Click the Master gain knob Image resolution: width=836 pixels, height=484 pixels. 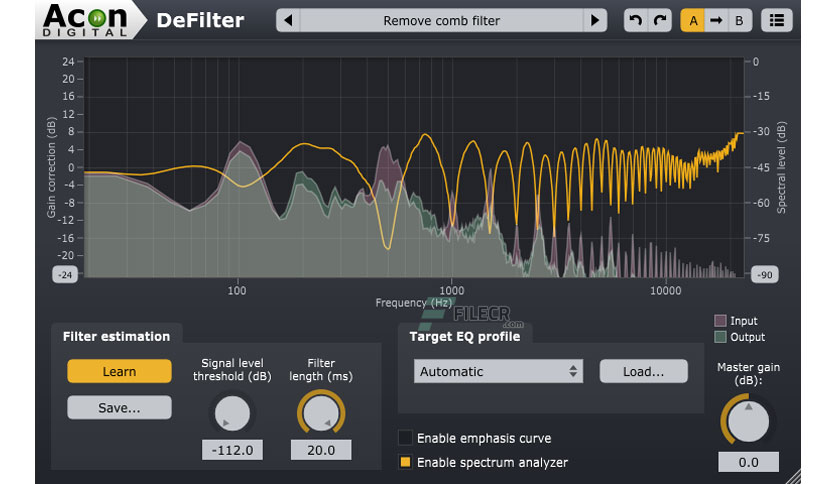point(748,421)
